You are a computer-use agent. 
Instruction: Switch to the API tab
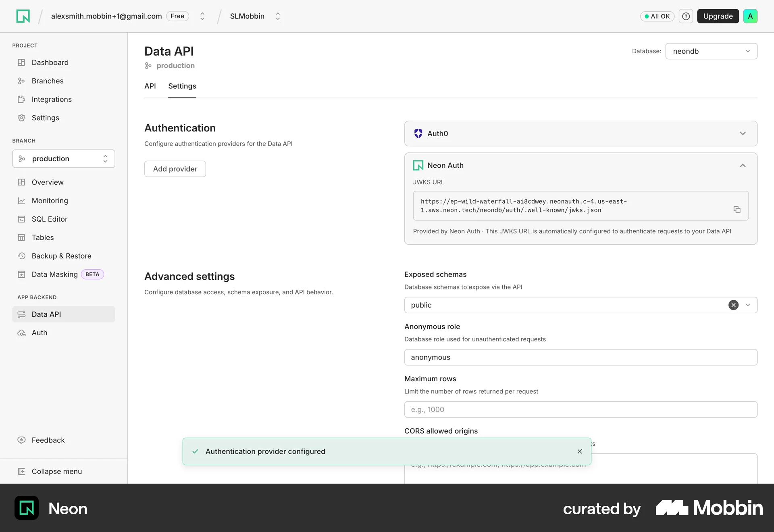coord(150,86)
